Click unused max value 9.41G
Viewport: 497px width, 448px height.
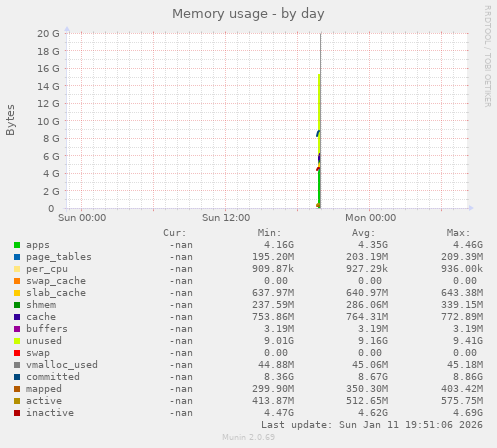click(x=468, y=341)
